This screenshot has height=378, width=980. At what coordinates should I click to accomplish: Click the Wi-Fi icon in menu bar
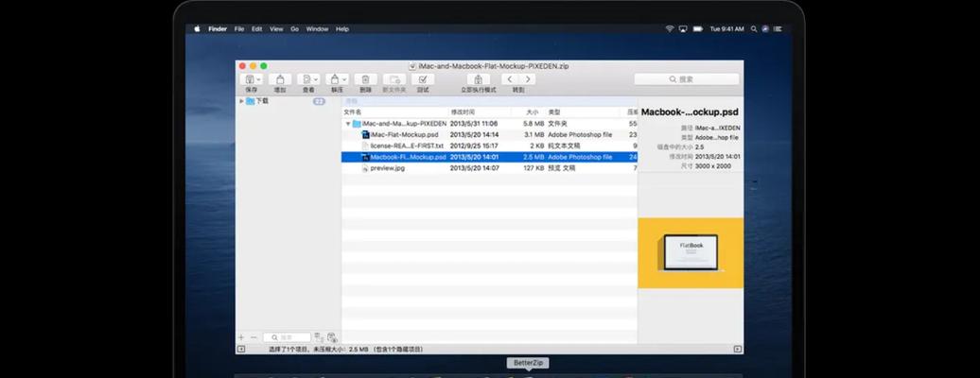pyautogui.click(x=670, y=28)
